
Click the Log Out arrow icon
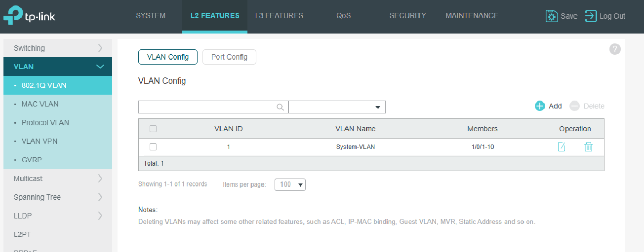click(591, 16)
